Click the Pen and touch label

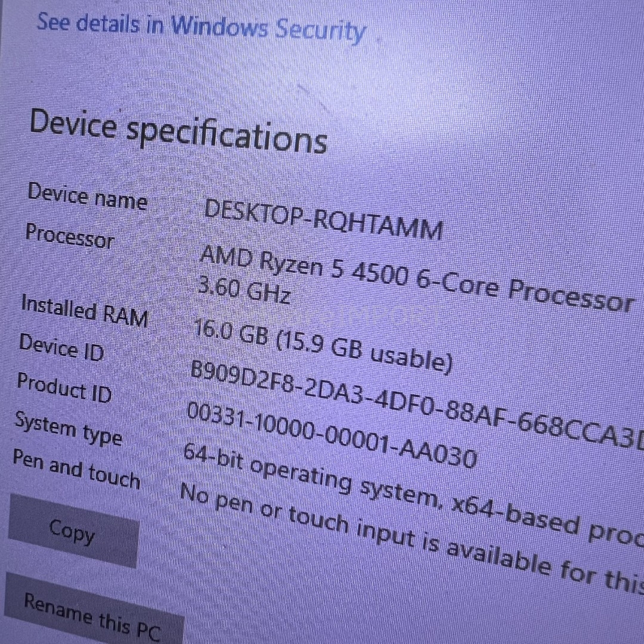(76, 469)
